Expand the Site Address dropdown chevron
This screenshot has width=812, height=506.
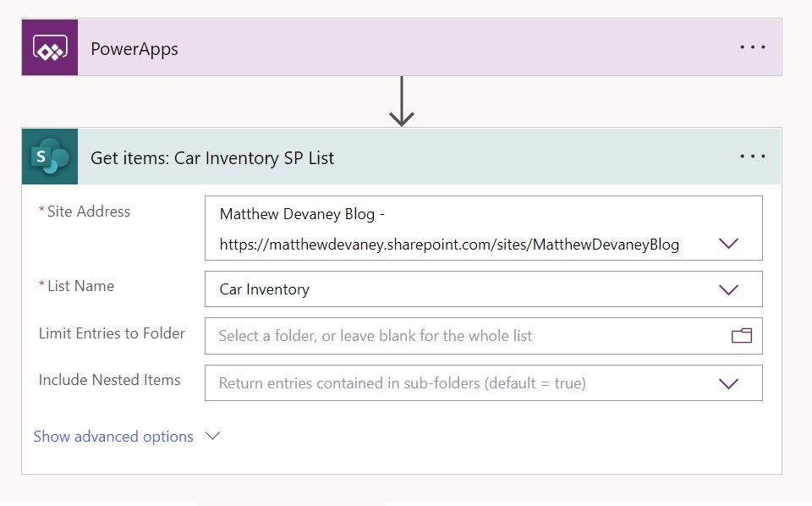(x=728, y=244)
